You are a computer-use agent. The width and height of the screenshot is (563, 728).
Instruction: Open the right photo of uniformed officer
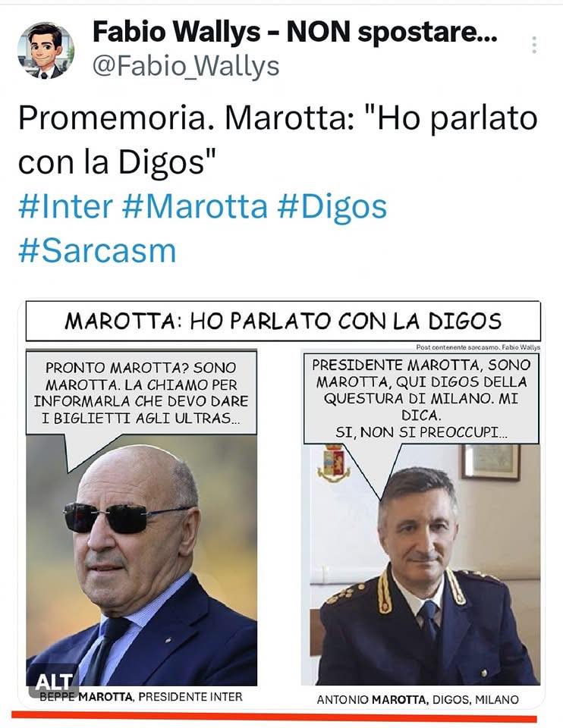420,564
